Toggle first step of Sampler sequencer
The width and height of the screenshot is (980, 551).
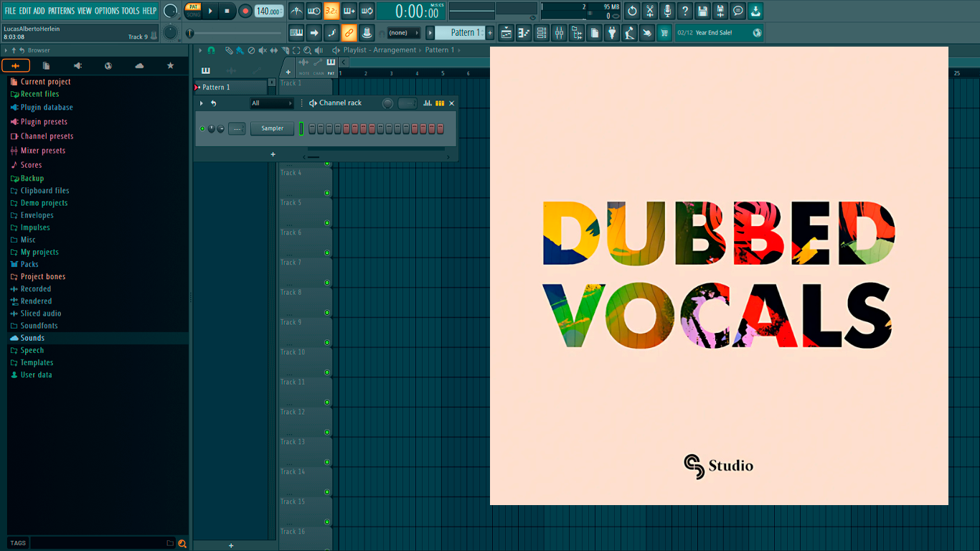[311, 128]
